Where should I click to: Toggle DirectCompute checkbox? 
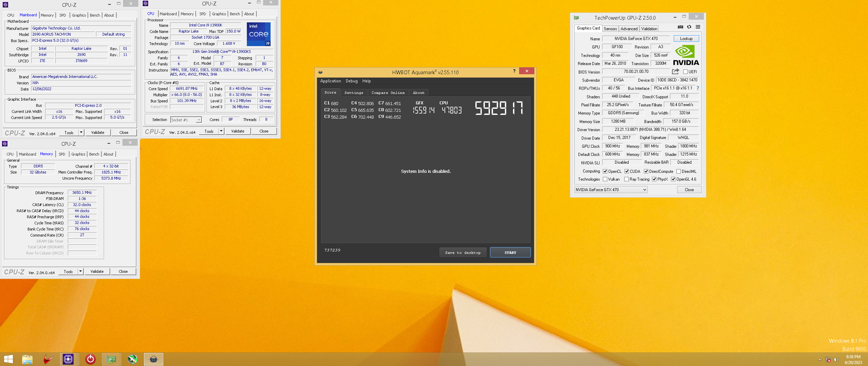[646, 171]
